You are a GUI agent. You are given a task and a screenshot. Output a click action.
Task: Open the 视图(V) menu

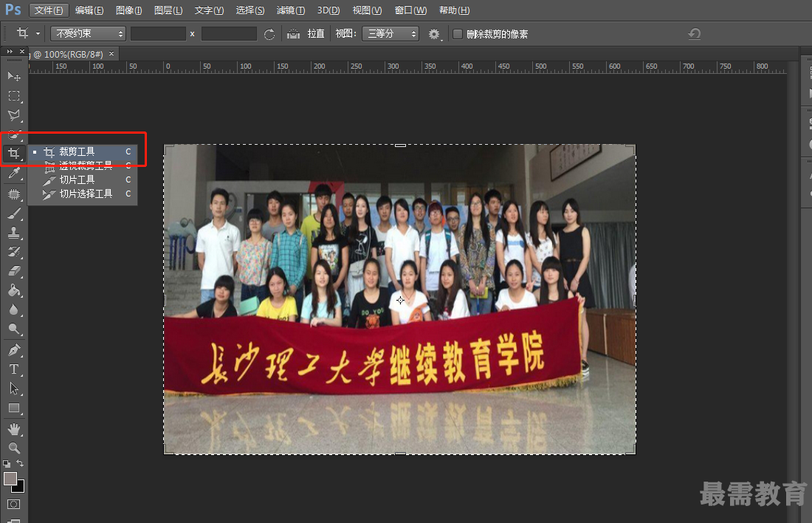(367, 10)
